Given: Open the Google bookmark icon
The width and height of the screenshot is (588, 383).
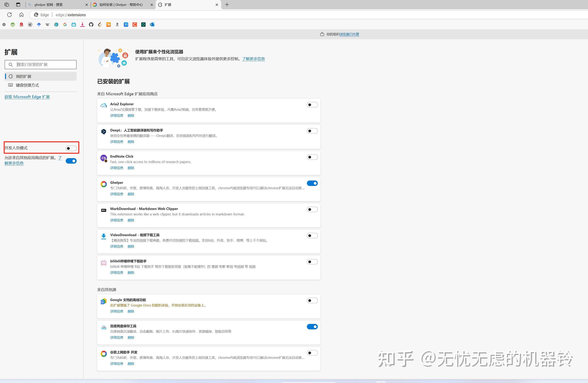Looking at the screenshot, I should 65,25.
